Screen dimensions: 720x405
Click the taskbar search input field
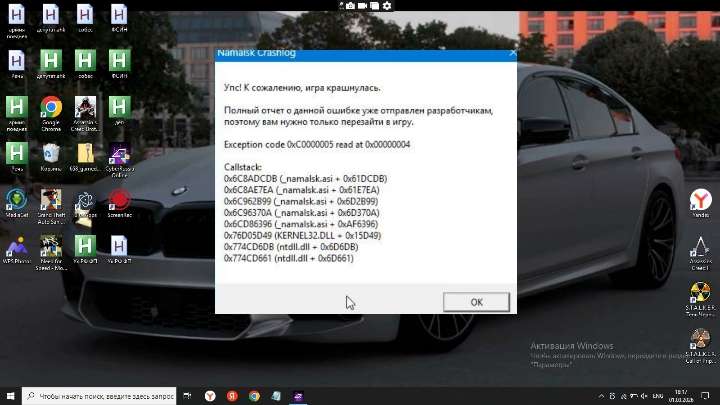[95, 396]
